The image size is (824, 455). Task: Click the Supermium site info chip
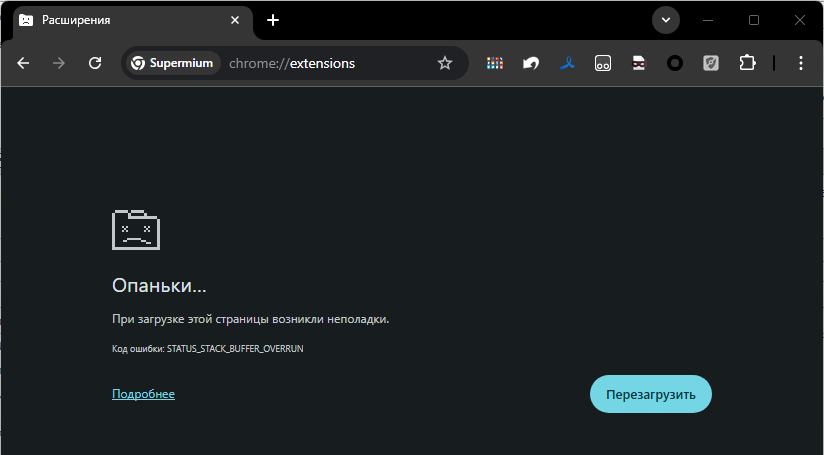[x=173, y=63]
